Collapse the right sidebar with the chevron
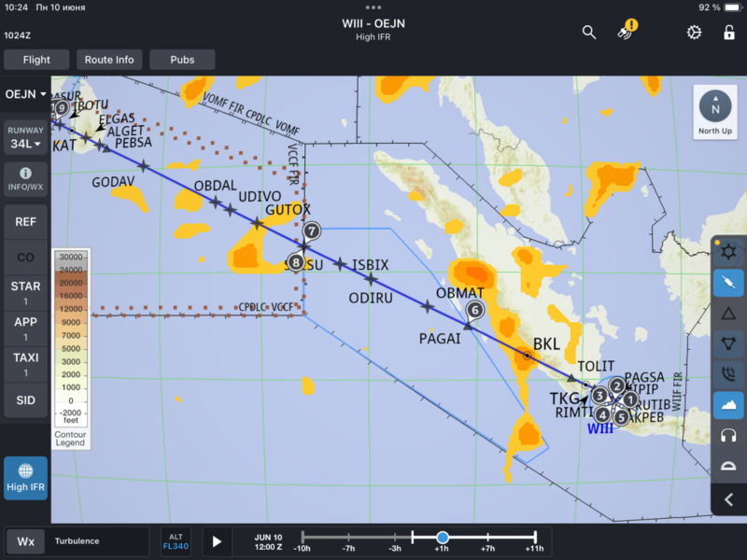This screenshot has height=560, width=747. [728, 497]
